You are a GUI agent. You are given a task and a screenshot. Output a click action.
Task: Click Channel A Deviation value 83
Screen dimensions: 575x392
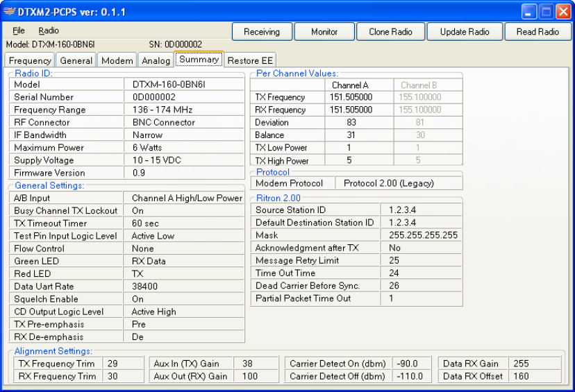point(351,122)
